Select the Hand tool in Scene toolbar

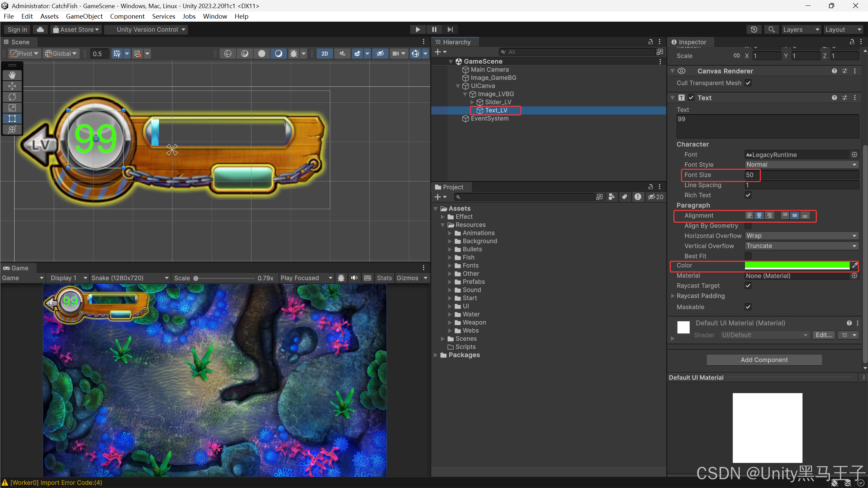12,75
